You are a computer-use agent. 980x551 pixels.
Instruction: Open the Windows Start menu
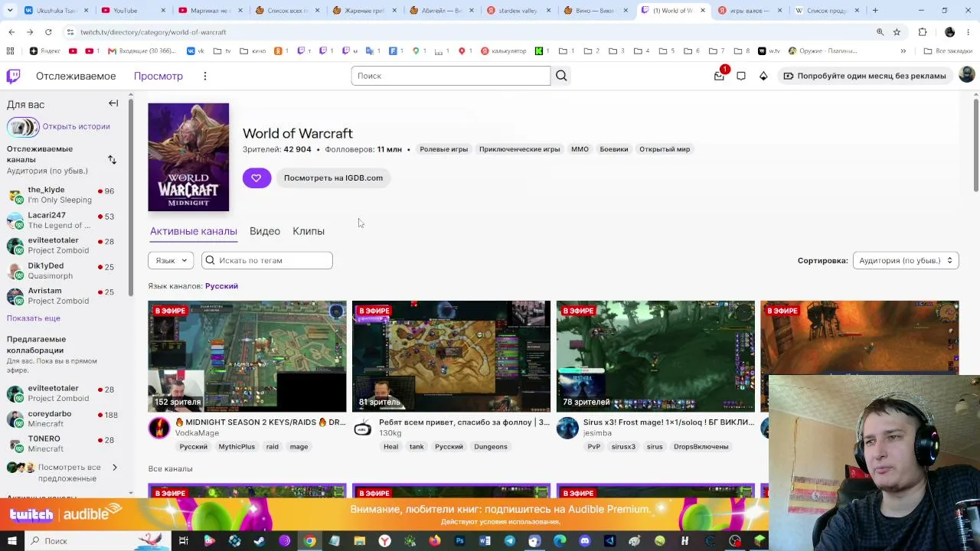tap(11, 541)
